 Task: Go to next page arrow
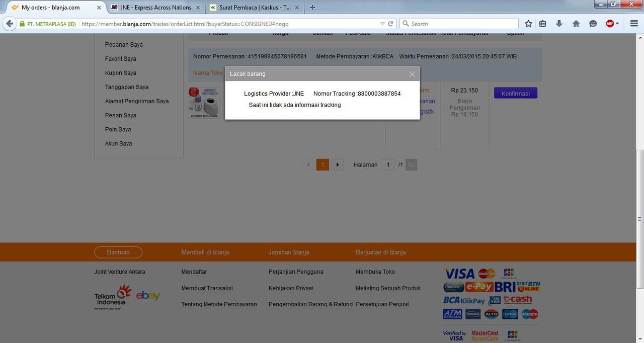tap(338, 165)
